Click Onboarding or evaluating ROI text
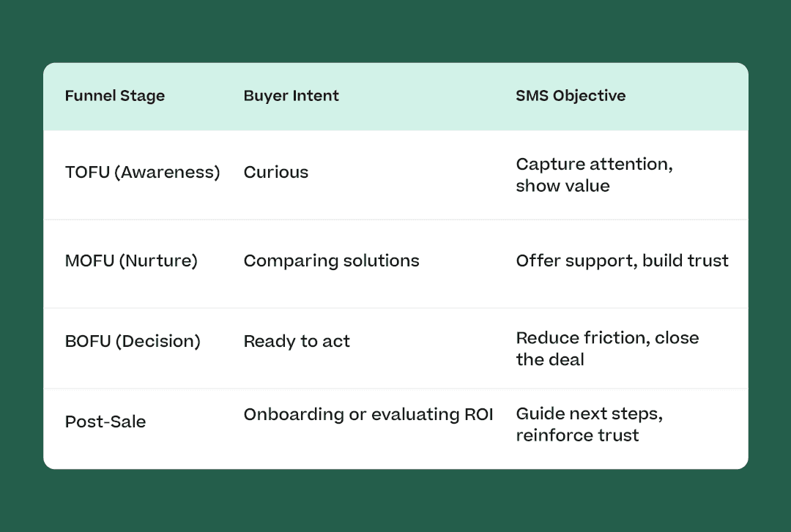 (368, 414)
